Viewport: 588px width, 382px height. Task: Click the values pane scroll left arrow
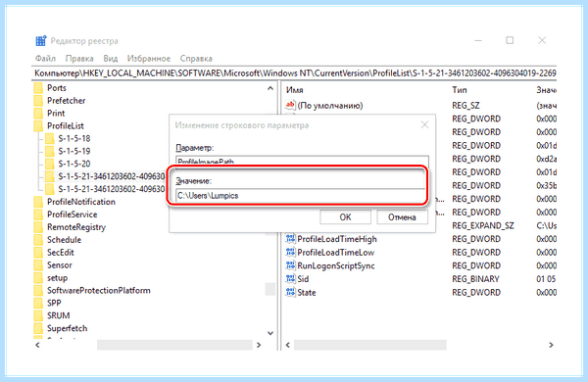(288, 345)
